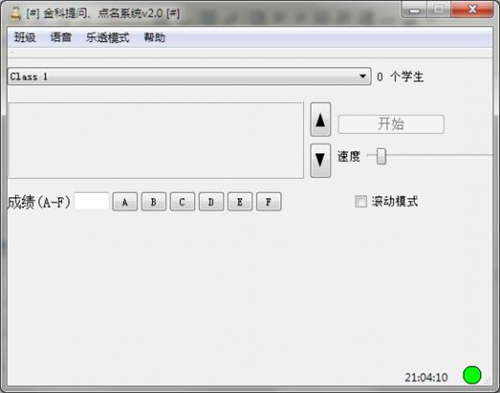
Task: Assign grade F button
Action: coord(269,202)
